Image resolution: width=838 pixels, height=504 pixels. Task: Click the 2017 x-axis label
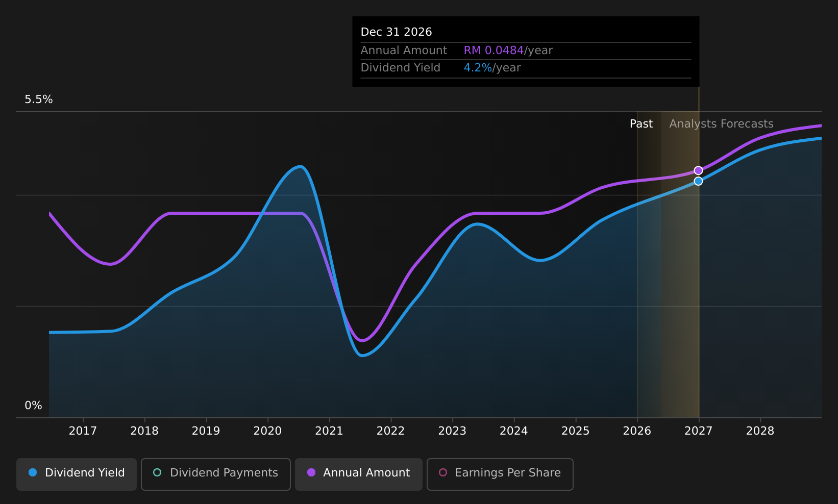point(83,431)
